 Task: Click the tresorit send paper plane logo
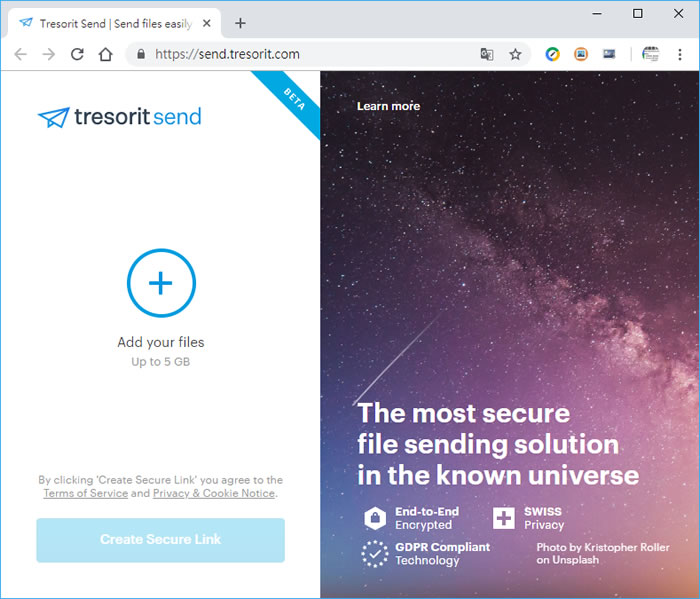[x=54, y=117]
